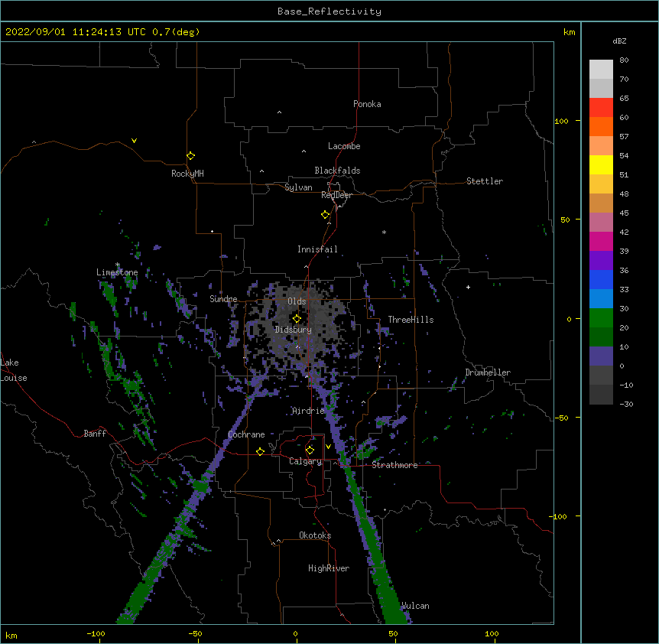Screen dimensions: 659x644
Task: Click the RedDeer city label
Action: point(336,195)
